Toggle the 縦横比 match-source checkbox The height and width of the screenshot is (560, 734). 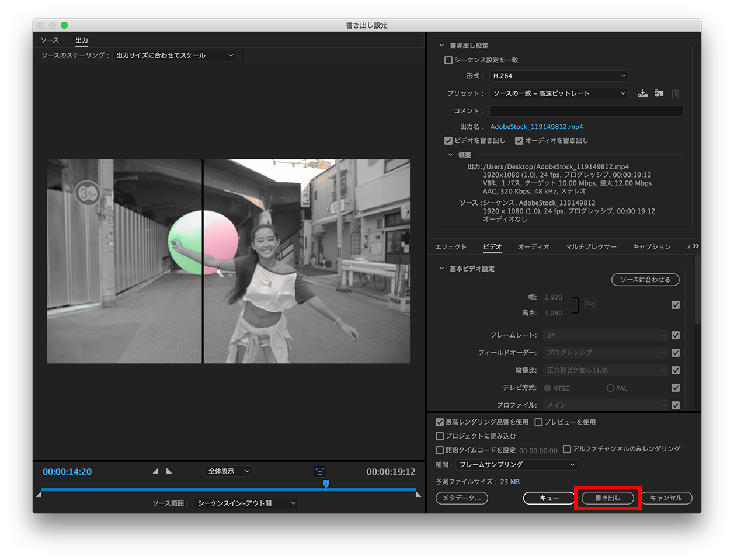(676, 370)
